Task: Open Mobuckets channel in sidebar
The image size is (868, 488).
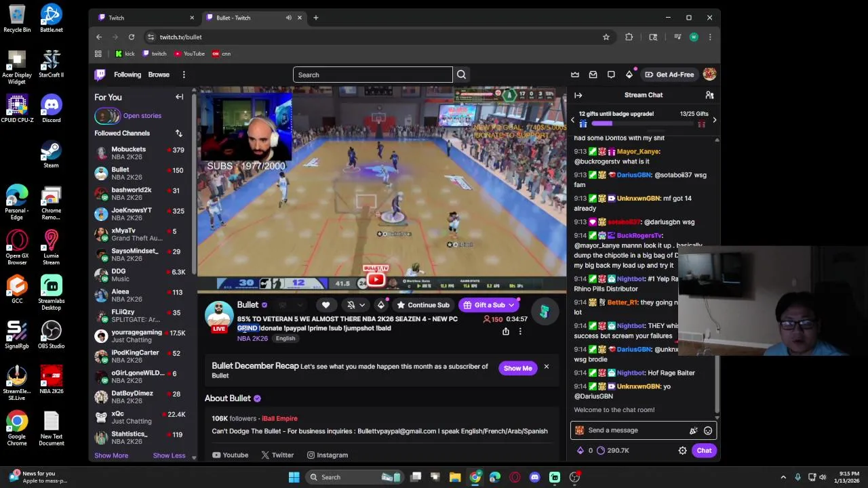Action: pyautogui.click(x=140, y=153)
